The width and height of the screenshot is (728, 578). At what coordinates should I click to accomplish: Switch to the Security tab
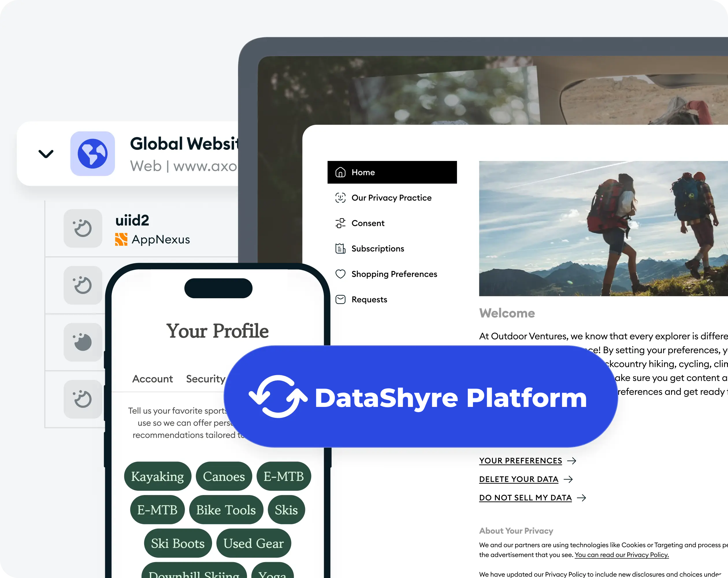click(x=205, y=379)
